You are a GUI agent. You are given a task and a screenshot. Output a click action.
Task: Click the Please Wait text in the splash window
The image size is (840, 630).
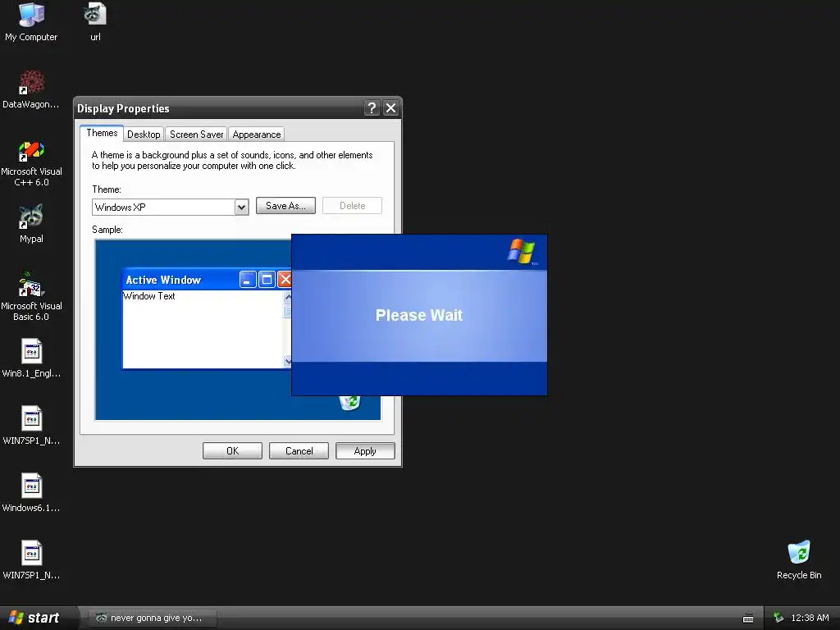click(x=419, y=316)
